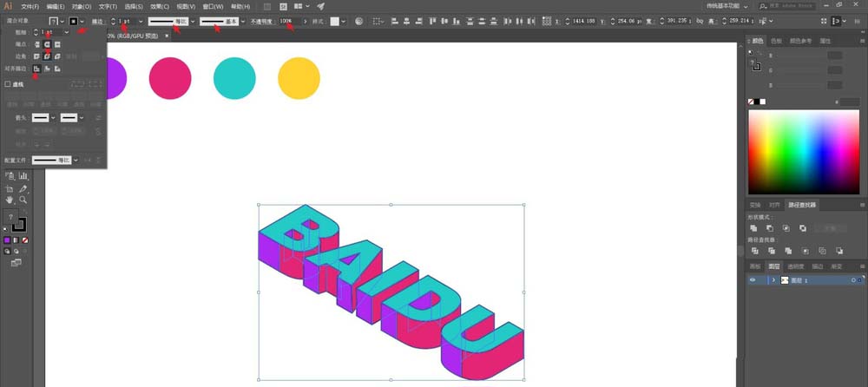Open the 对象(O) menu
This screenshot has width=868, height=387.
point(82,7)
